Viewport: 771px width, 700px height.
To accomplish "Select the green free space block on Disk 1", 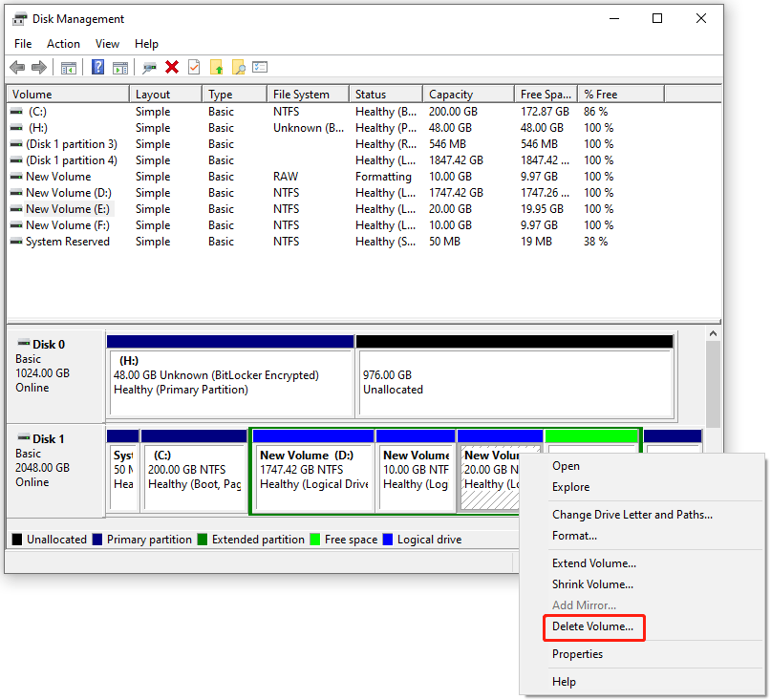I will 591,441.
